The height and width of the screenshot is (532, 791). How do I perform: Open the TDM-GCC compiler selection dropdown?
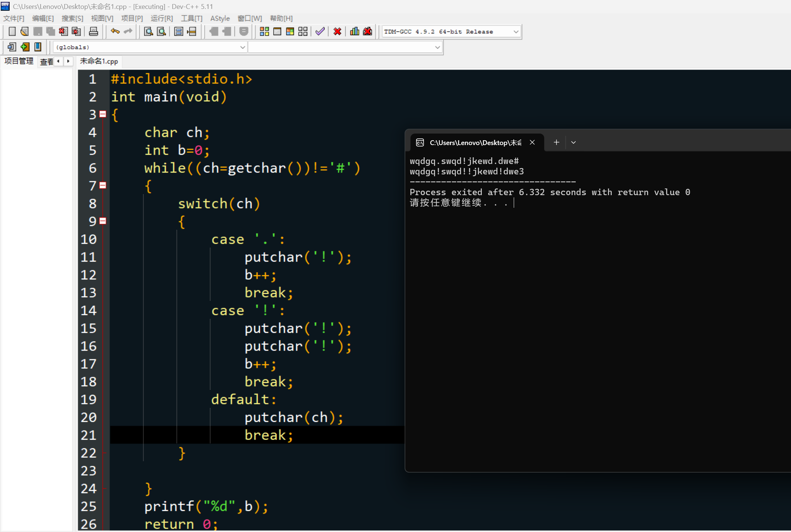[x=516, y=32]
